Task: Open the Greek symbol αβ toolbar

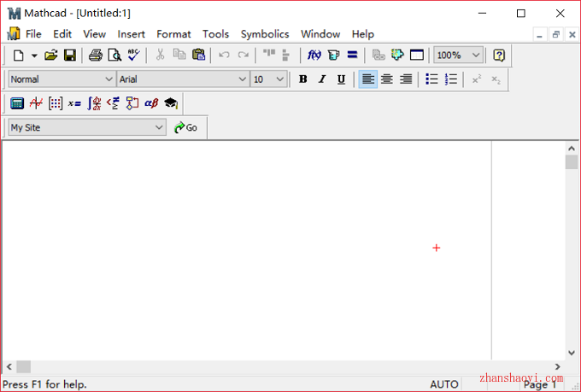Action: [x=151, y=103]
